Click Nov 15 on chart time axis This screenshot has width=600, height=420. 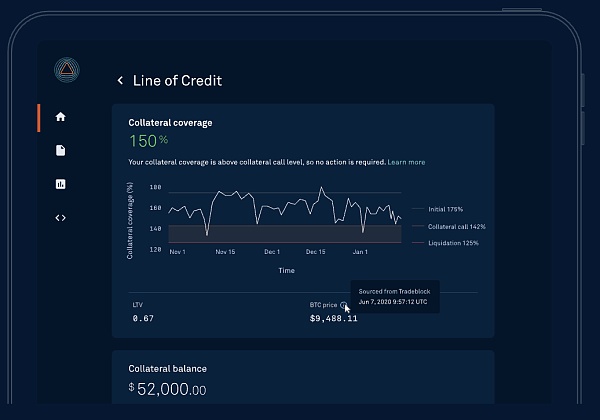[227, 252]
